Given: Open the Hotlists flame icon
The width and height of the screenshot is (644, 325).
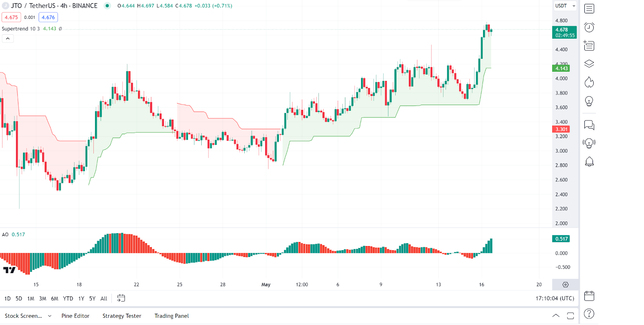Looking at the screenshot, I should pos(589,82).
